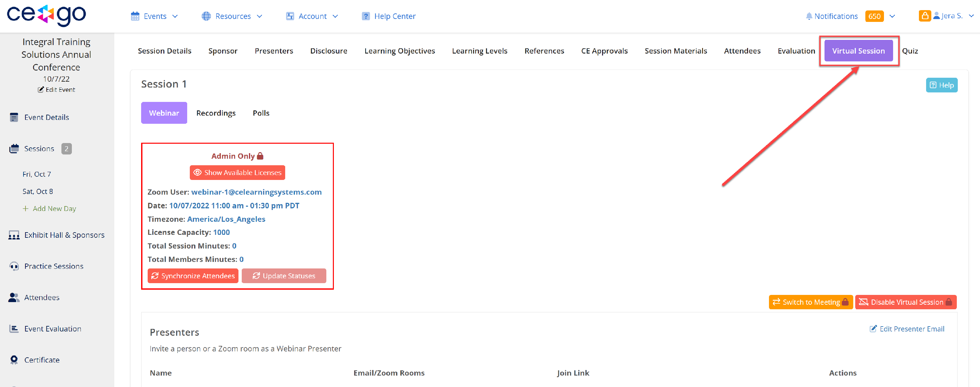
Task: Click the Practice Sessions sidebar icon
Action: click(x=14, y=266)
